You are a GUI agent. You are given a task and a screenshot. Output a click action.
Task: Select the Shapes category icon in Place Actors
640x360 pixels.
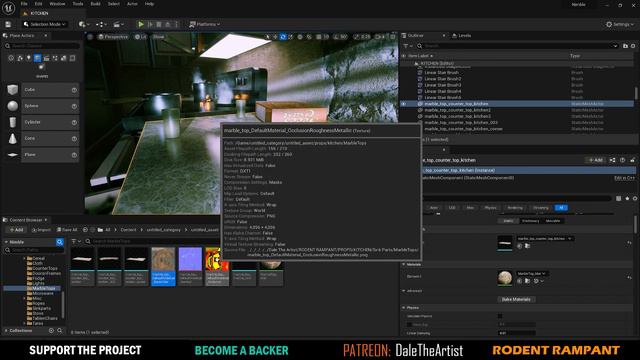38,58
